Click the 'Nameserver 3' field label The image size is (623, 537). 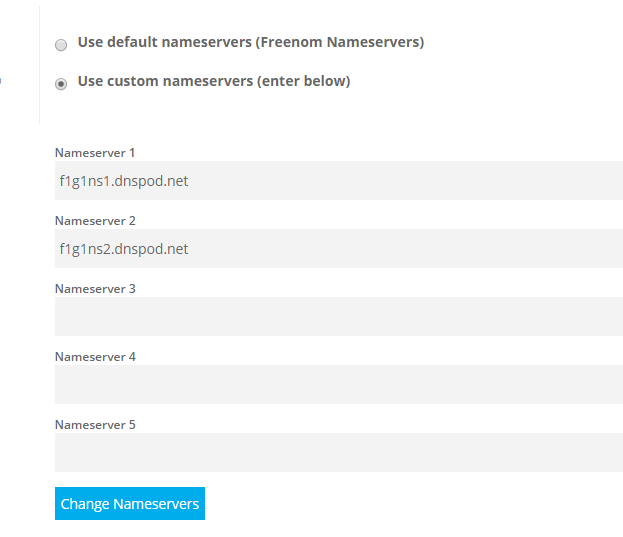95,289
